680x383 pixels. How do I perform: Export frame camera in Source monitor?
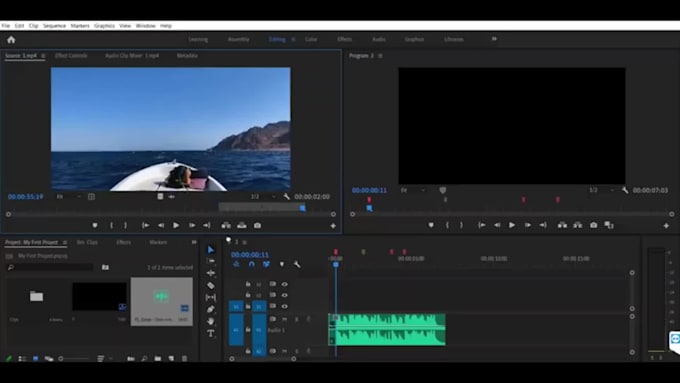(x=257, y=225)
